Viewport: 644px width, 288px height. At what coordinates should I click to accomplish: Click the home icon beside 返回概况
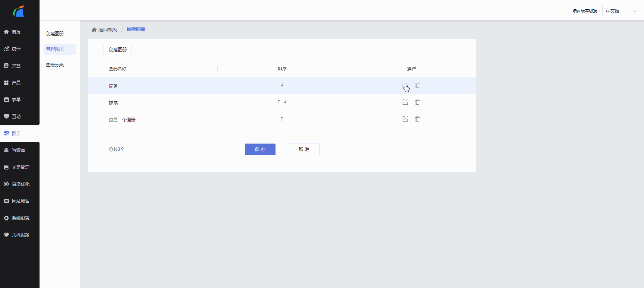(x=94, y=30)
